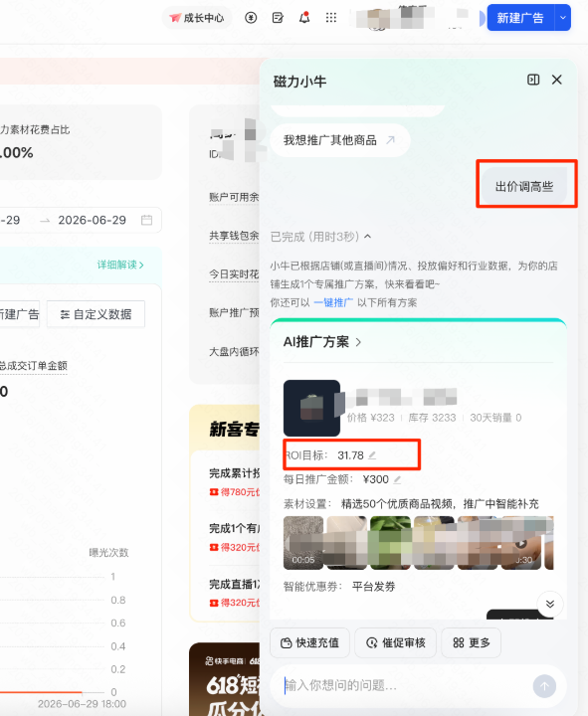588x716 pixels.
Task: Choose the 我想推广其他商品 suggestion
Action: point(339,140)
